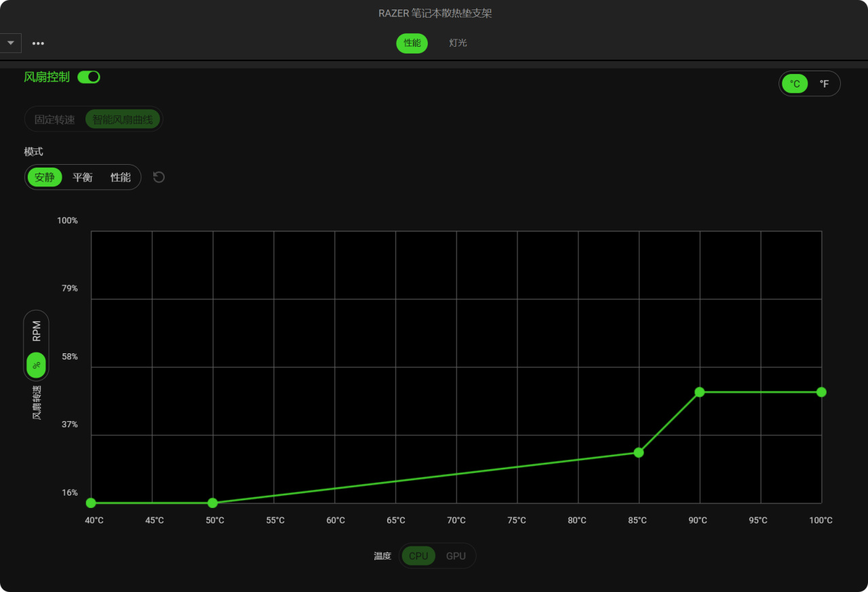Select the 平衡 balanced mode
The height and width of the screenshot is (592, 868).
pos(83,177)
